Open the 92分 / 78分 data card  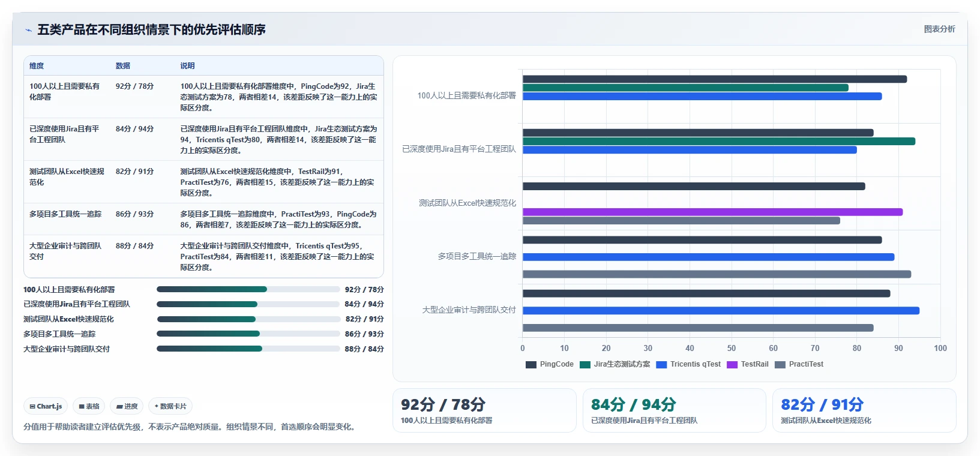pos(484,410)
